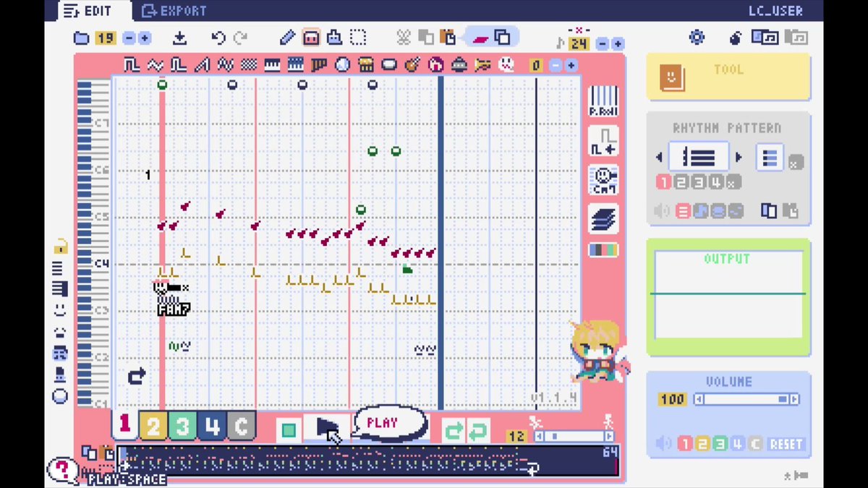Select the pan flute instrument

click(x=319, y=65)
